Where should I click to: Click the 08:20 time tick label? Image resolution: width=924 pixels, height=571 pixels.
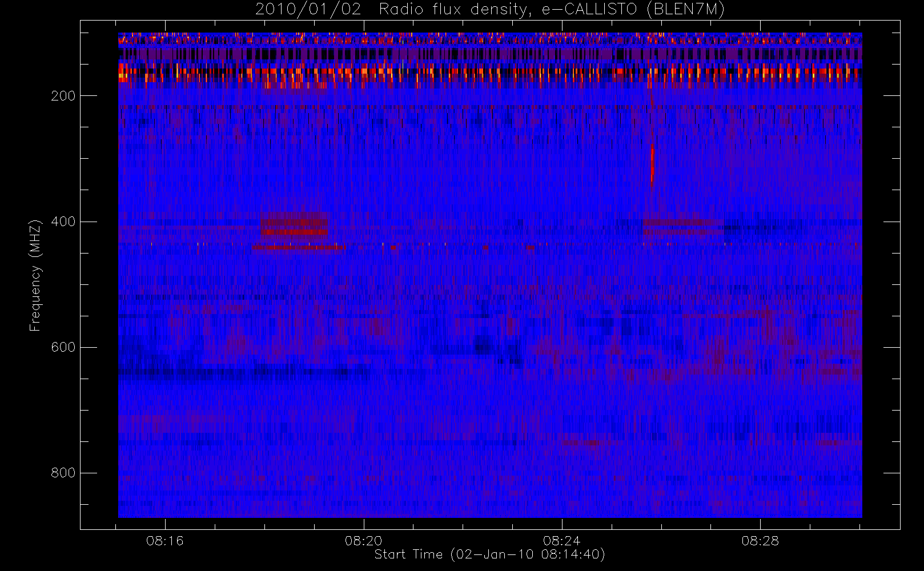point(364,541)
